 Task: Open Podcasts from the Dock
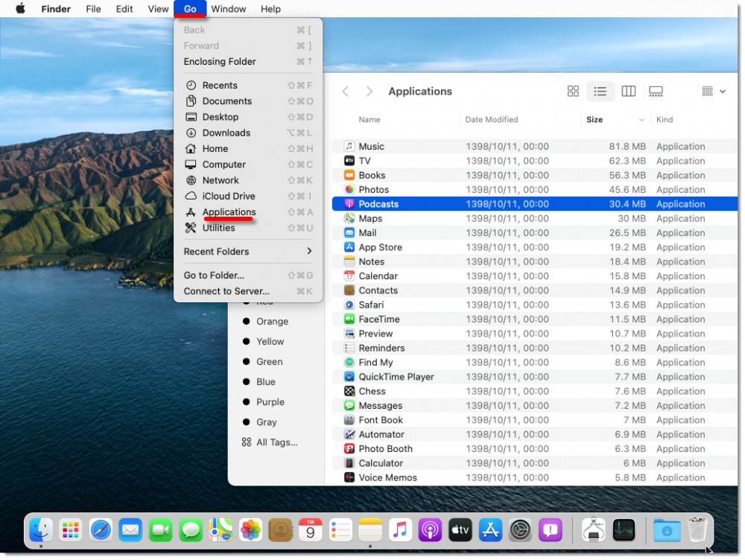pyautogui.click(x=430, y=530)
